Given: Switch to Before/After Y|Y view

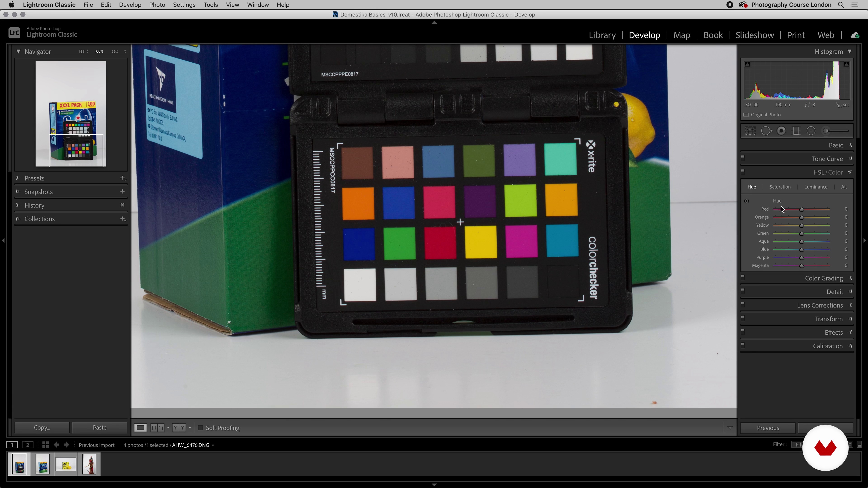Looking at the screenshot, I should pyautogui.click(x=179, y=428).
